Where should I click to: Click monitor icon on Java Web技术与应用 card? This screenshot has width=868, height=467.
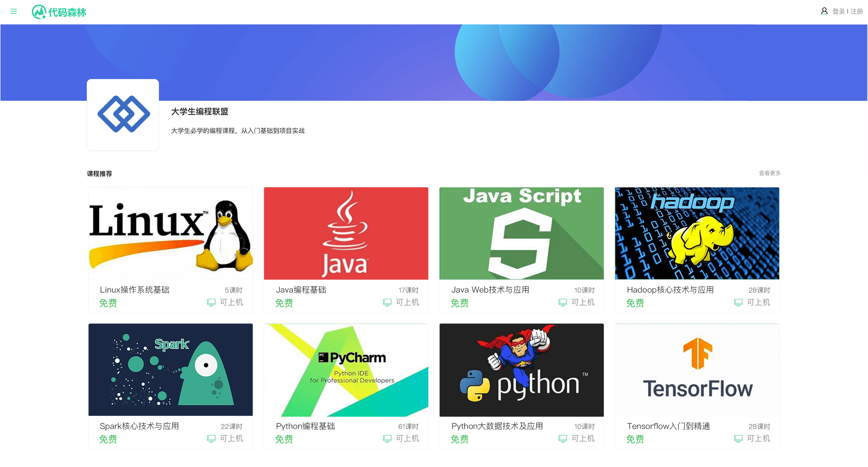click(x=563, y=303)
